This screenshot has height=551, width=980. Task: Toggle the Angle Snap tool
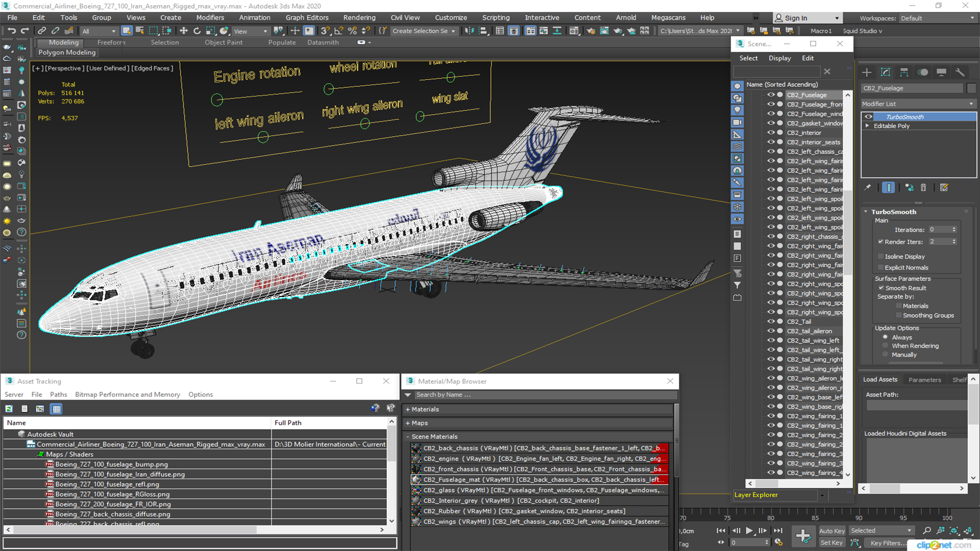pos(338,31)
